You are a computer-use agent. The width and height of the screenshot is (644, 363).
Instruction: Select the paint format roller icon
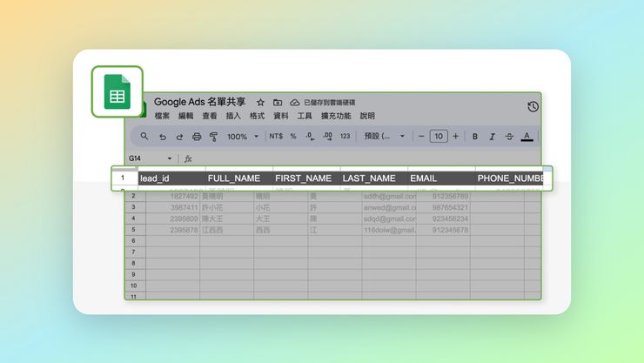pyautogui.click(x=213, y=137)
